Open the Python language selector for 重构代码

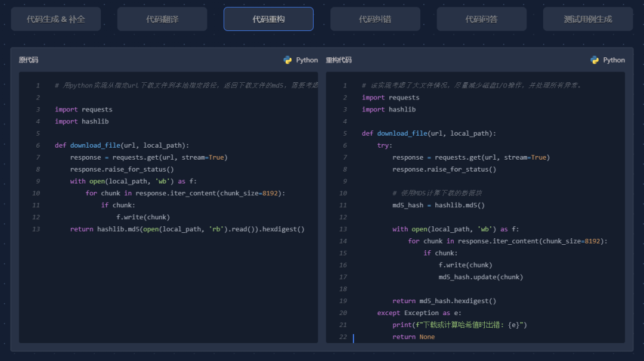(x=608, y=60)
